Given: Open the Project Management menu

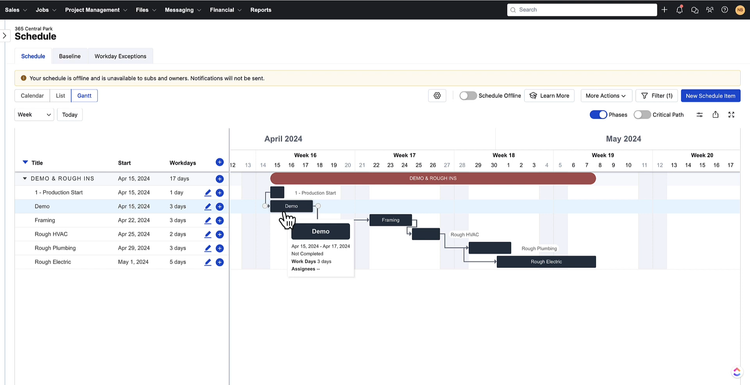Looking at the screenshot, I should (96, 10).
